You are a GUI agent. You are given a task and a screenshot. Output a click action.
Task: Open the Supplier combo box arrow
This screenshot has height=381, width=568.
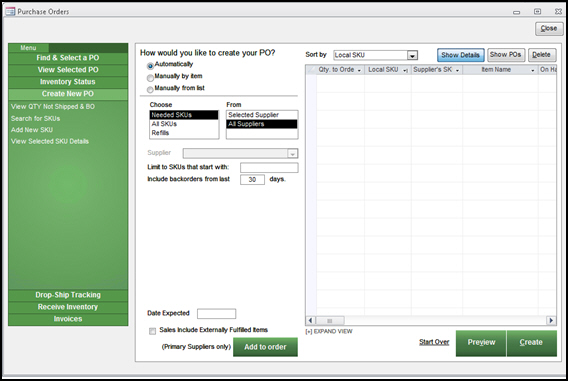point(292,154)
